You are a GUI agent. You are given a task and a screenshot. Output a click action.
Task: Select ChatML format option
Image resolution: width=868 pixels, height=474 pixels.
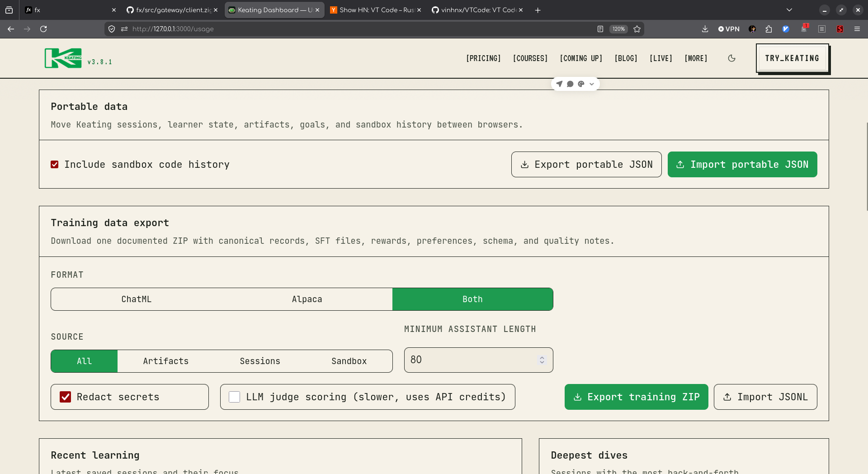point(137,299)
